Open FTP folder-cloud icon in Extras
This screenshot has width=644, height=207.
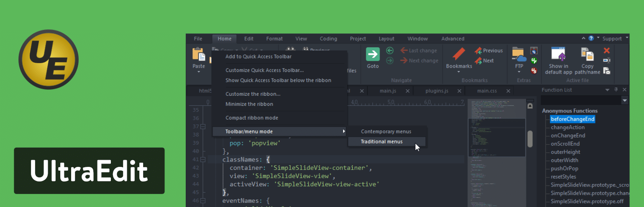tap(519, 55)
